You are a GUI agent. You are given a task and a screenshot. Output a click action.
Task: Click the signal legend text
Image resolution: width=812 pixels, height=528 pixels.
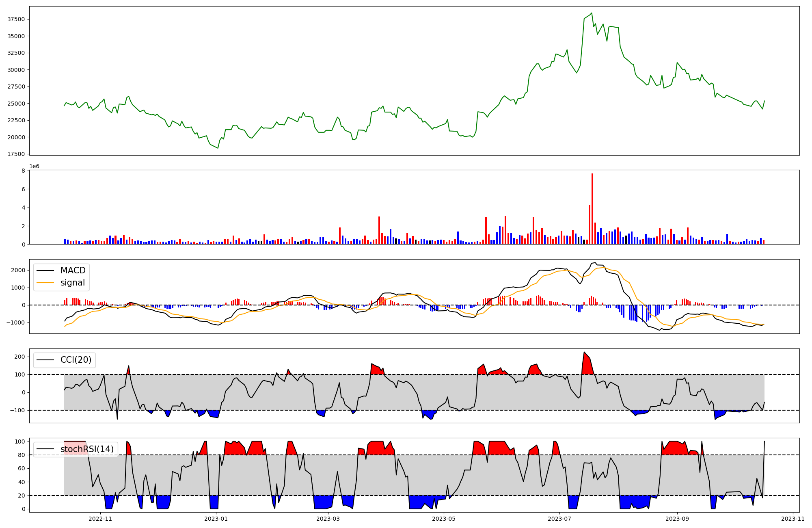click(x=73, y=283)
